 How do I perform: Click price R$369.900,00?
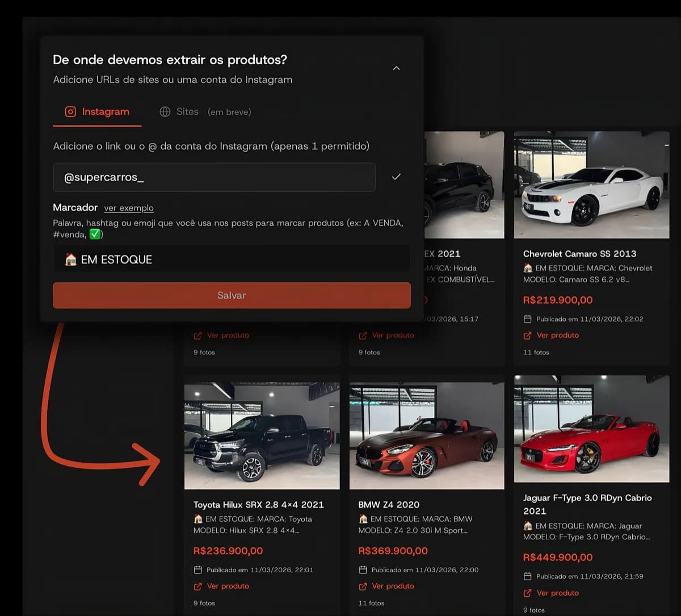point(393,551)
